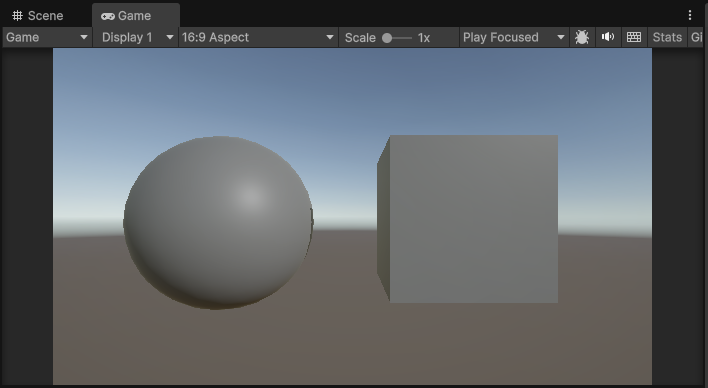
Task: Toggle the frame debugger bug icon
Action: 582,37
